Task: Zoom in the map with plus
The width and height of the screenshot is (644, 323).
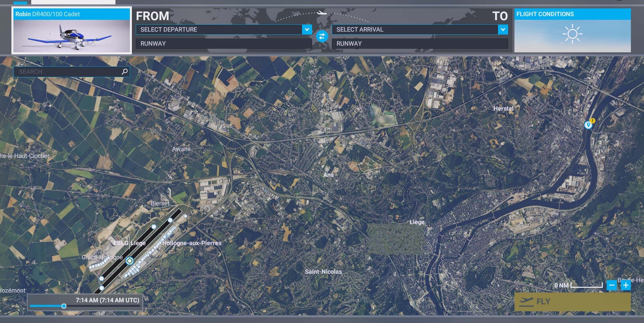Action: coord(626,285)
